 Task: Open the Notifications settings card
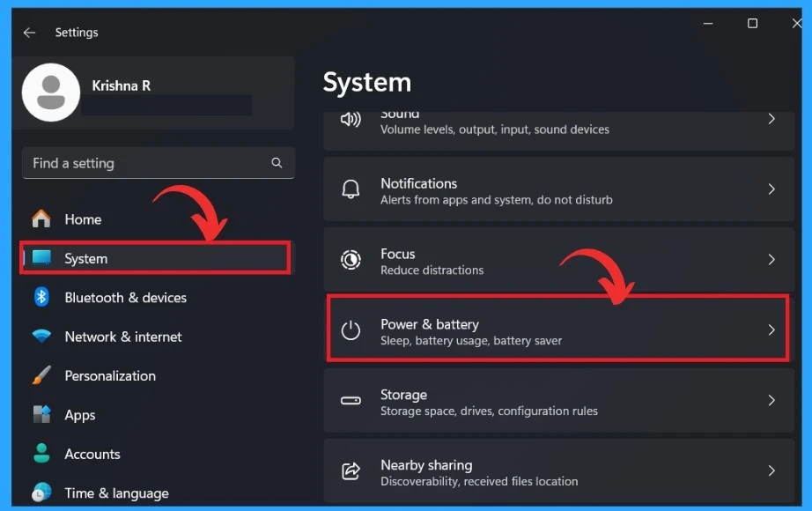tap(558, 189)
